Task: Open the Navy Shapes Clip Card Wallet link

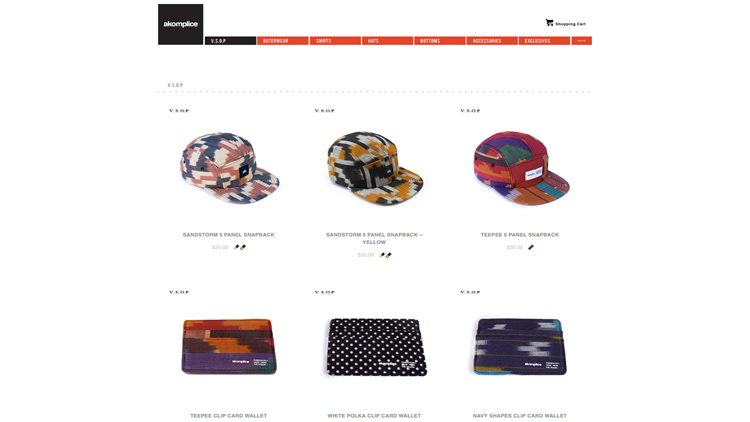Action: [x=519, y=416]
